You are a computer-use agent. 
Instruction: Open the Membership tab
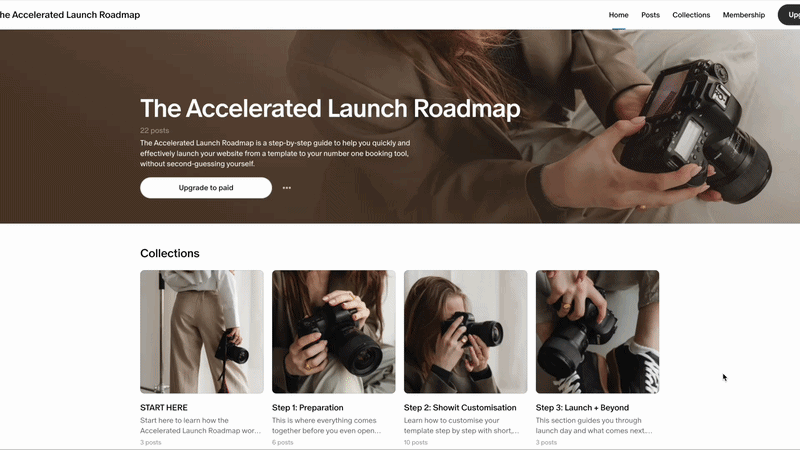(743, 15)
